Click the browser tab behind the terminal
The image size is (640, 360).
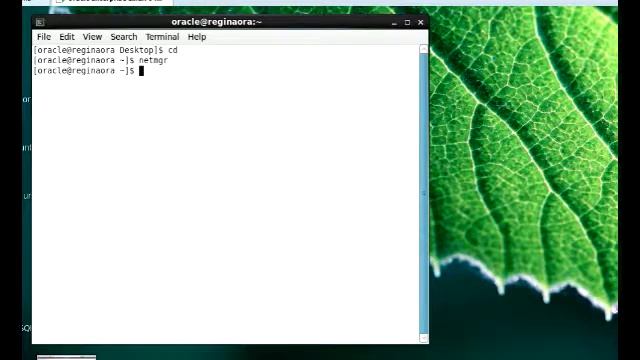[112, 2]
